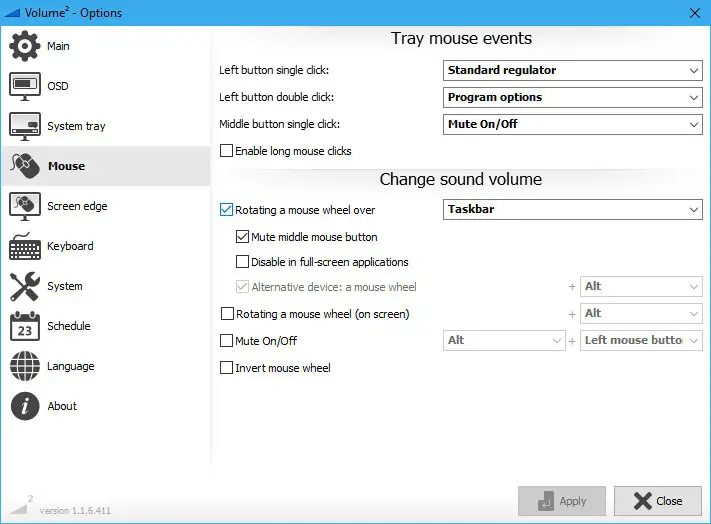Viewport: 711px width, 524px height.
Task: Open the System settings section
Action: pos(106,286)
